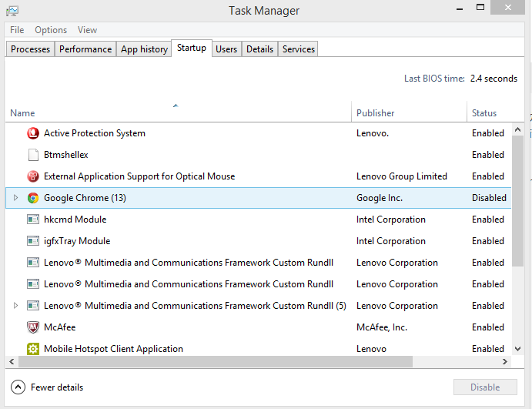Click the McAfee shield icon
532x409 pixels.
coord(33,327)
